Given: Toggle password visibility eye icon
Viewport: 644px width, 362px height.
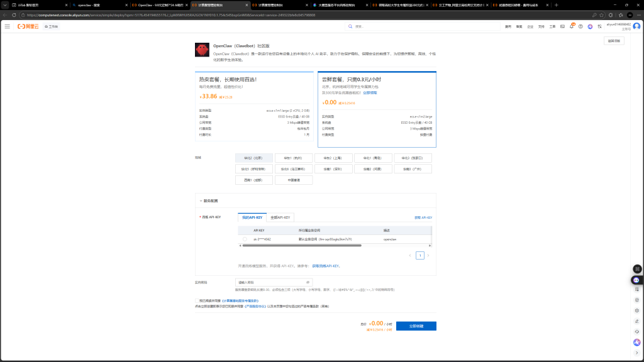Looking at the screenshot, I should click(308, 282).
